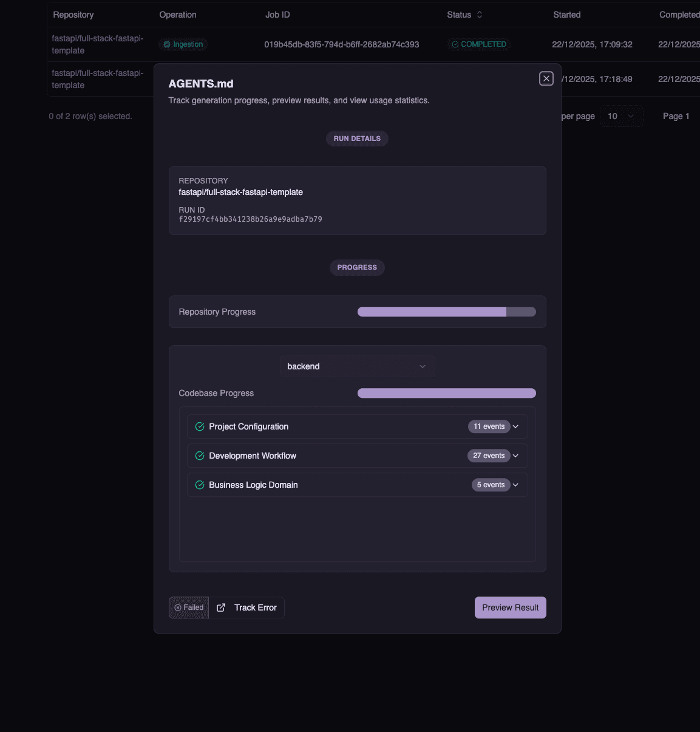
Task: Close the AGENTS.md dialog
Action: point(546,78)
